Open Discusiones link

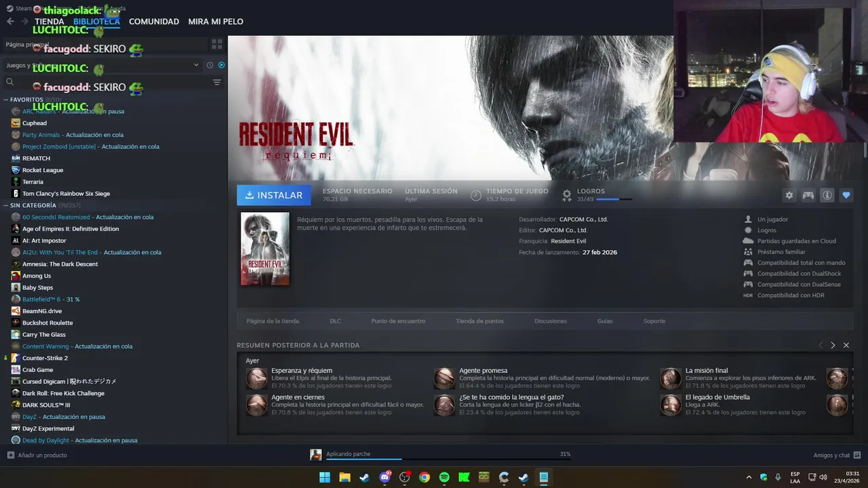point(551,321)
